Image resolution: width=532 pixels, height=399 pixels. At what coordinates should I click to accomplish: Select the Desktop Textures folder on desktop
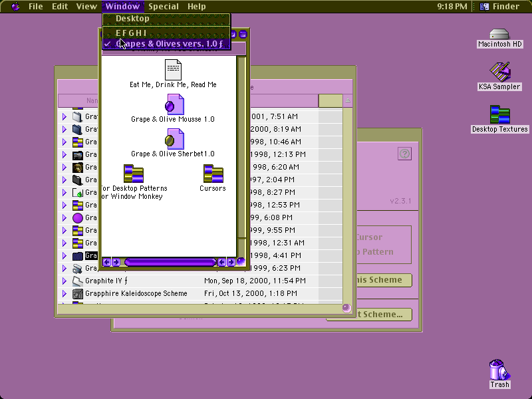coord(500,114)
